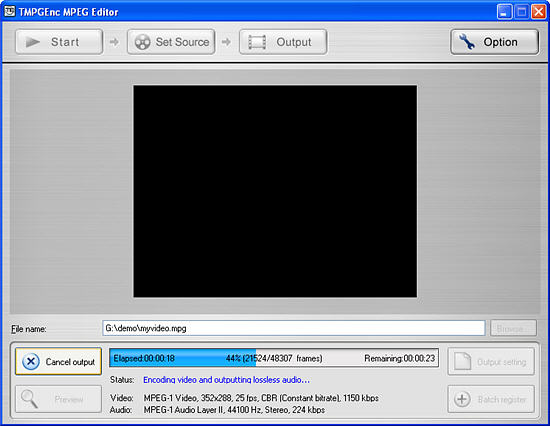The height and width of the screenshot is (426, 550).
Task: Click the disabled Preview button
Action: coord(58,399)
